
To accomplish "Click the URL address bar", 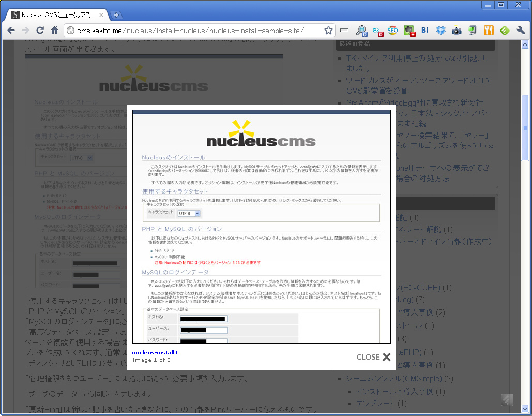I will click(x=196, y=31).
